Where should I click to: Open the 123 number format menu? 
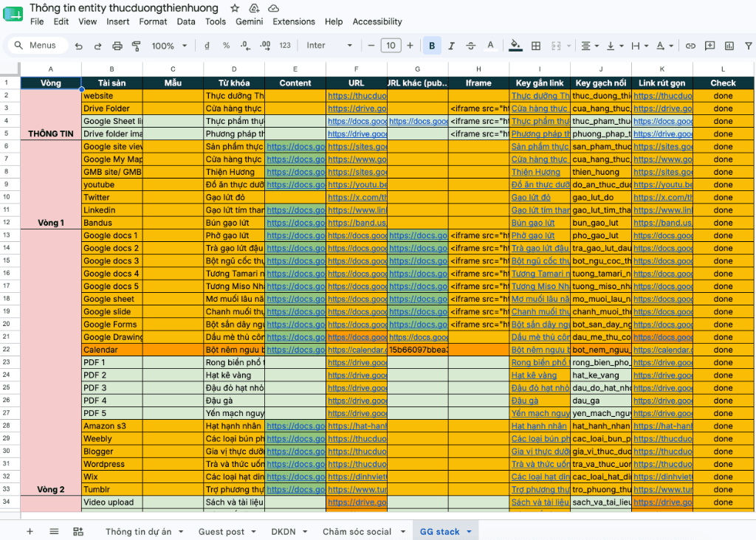tap(285, 45)
